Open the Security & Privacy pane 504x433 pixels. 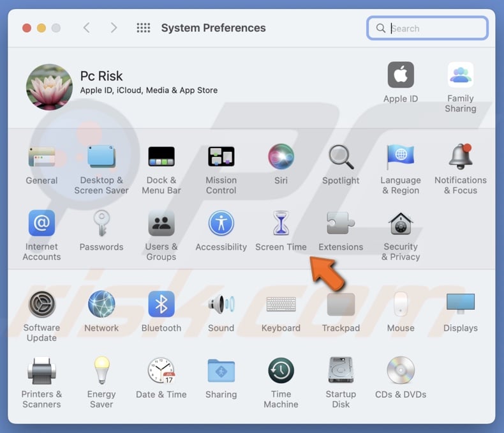coord(401,225)
